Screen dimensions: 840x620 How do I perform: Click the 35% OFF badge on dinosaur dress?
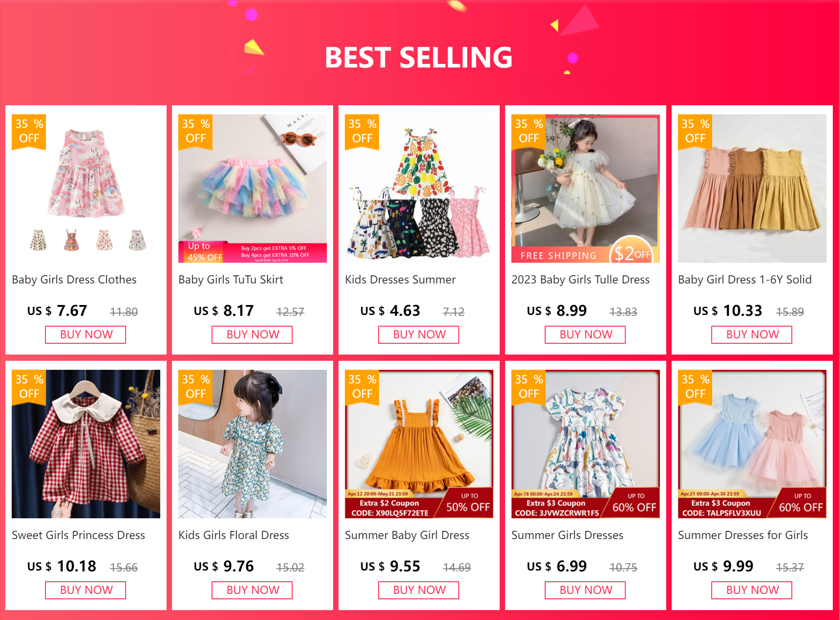click(x=528, y=387)
